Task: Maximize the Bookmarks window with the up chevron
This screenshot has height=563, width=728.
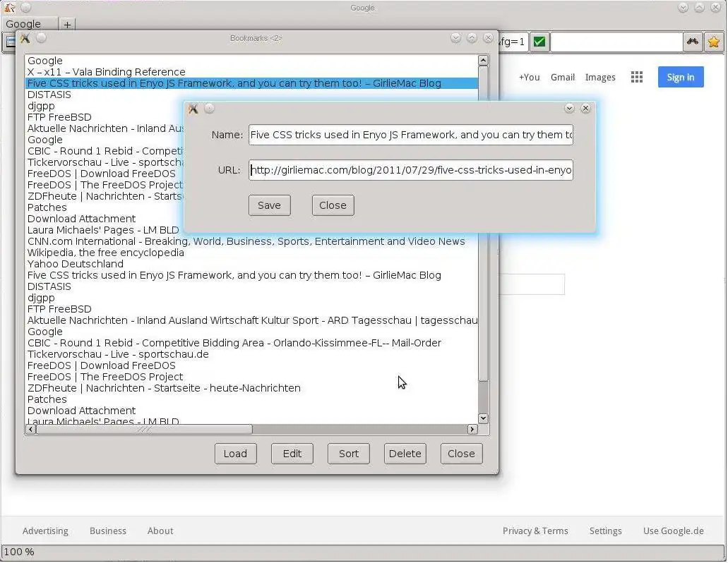Action: 472,38
